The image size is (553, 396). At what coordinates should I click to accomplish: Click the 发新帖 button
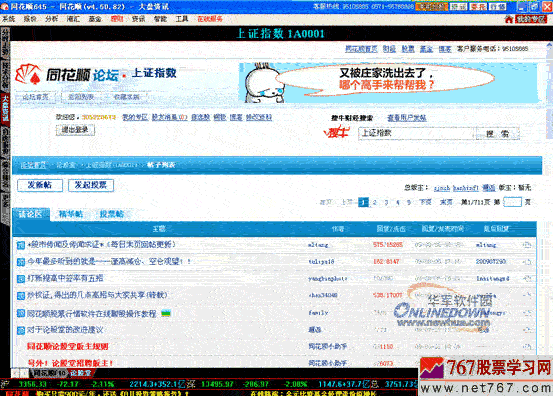coord(40,185)
